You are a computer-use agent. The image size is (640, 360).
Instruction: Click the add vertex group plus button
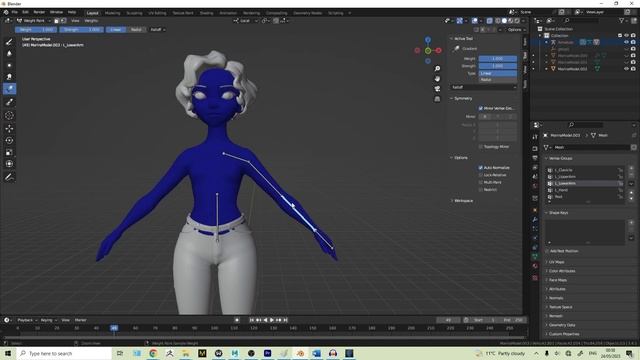pos(631,169)
